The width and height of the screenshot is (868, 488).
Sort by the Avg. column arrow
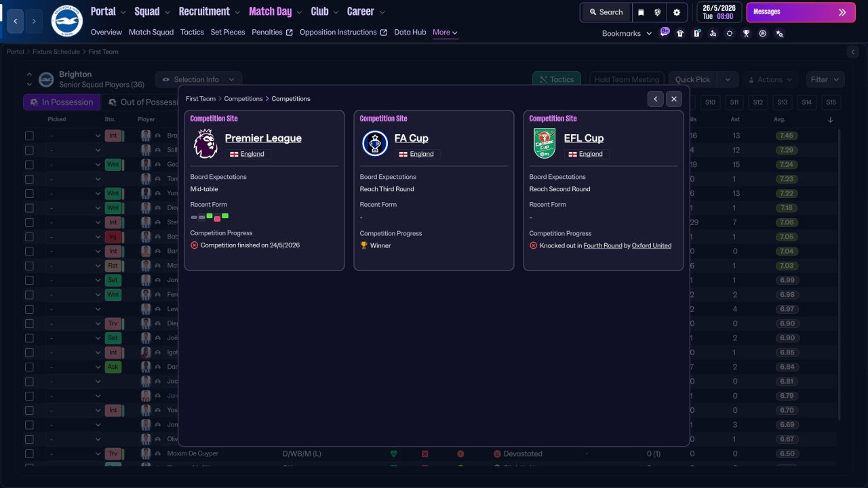(x=831, y=120)
